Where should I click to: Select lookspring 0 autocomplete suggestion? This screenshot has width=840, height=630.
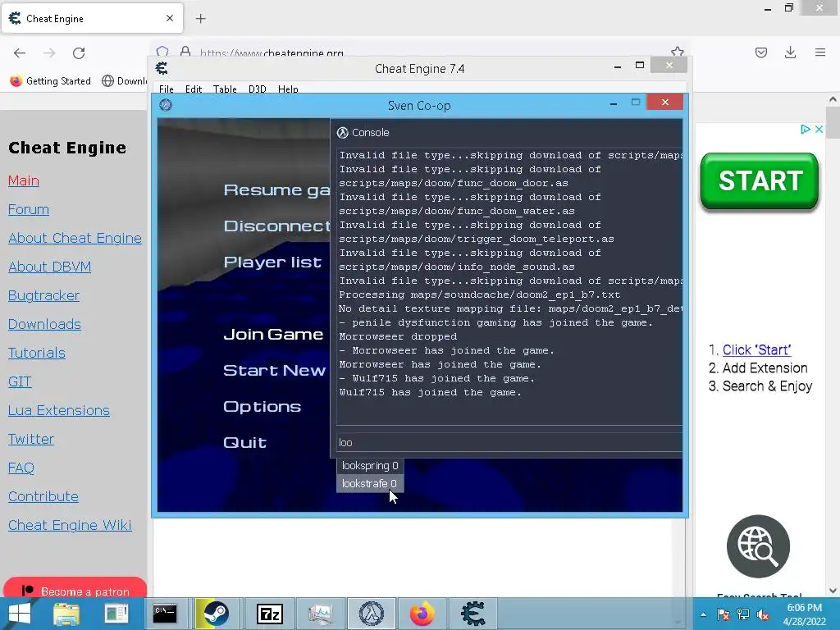(370, 466)
